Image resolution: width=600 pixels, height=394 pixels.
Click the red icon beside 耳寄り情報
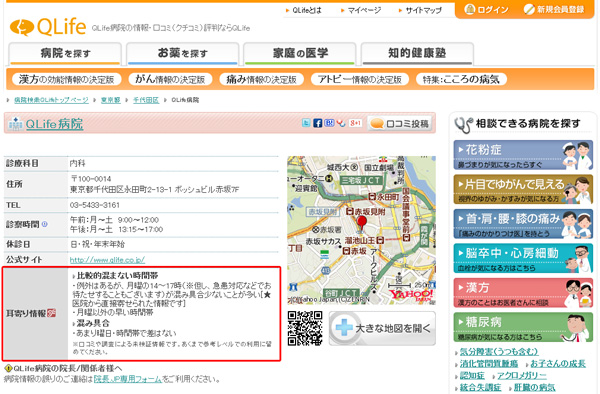tap(51, 313)
